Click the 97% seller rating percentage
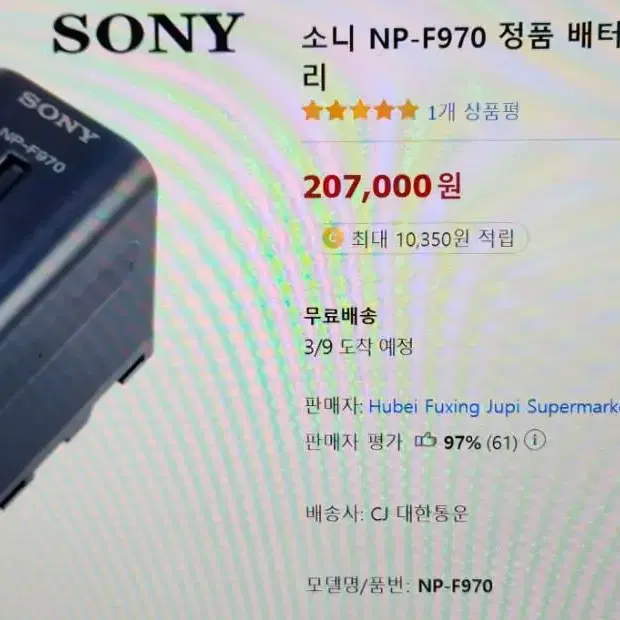Screen dimensions: 620x620 [x=462, y=442]
